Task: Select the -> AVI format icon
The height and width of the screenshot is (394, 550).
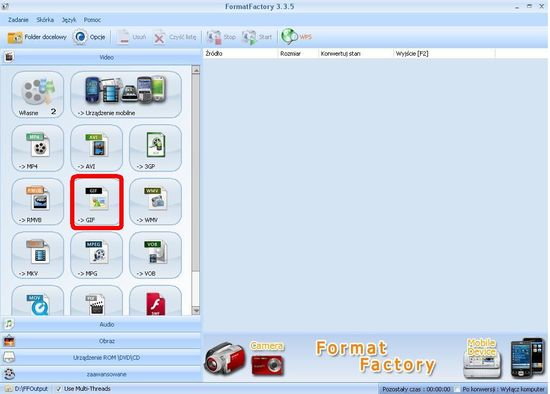Action: click(x=97, y=148)
